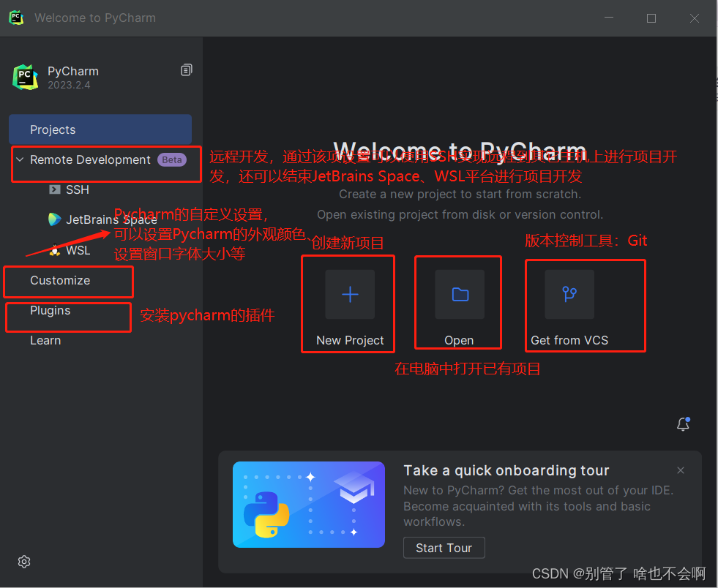718x588 pixels.
Task: Switch to the Learn tab
Action: (x=45, y=341)
